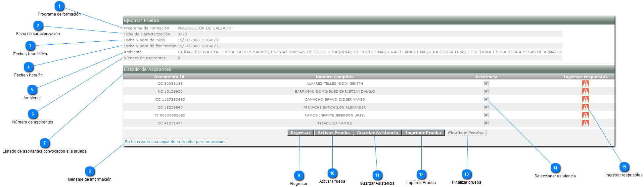Click the Nombre completo column header
Screen dimensions: 644x187
point(335,77)
